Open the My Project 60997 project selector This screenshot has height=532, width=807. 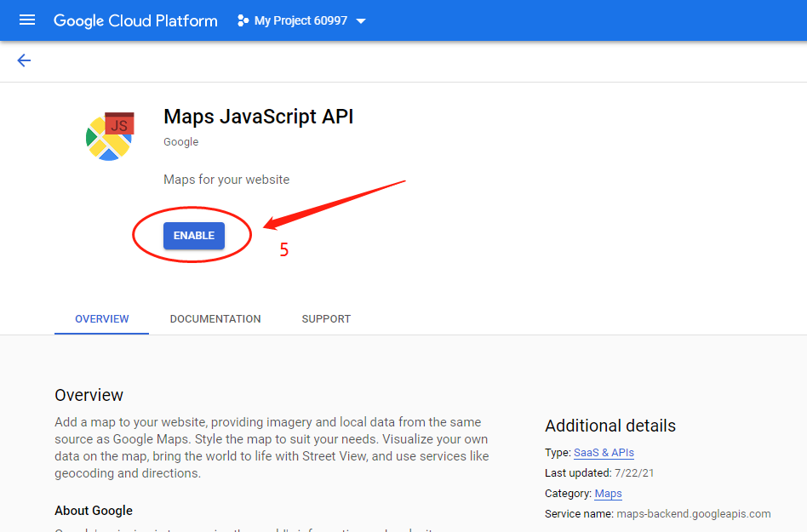301,20
